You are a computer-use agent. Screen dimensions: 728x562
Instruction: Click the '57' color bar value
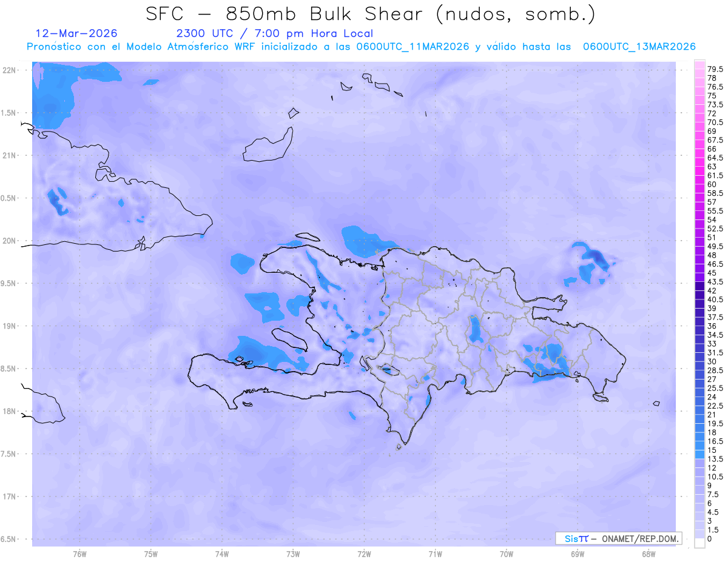(712, 202)
